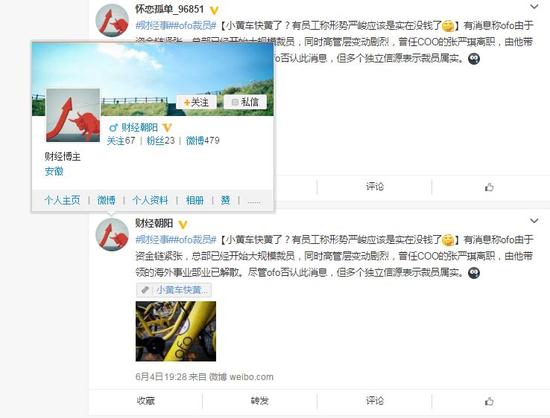Click the verified badge beside 怀恋孤单_96851
550x418 pixels.
[214, 11]
